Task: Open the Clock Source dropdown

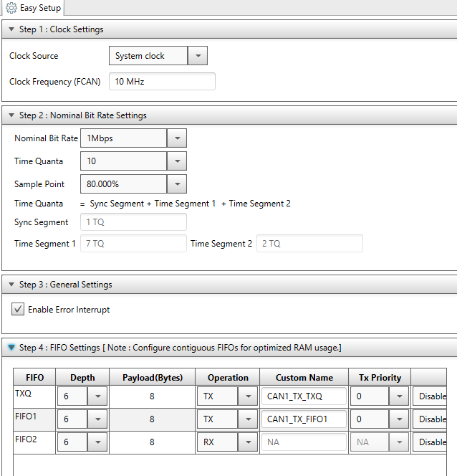Action: click(x=198, y=55)
